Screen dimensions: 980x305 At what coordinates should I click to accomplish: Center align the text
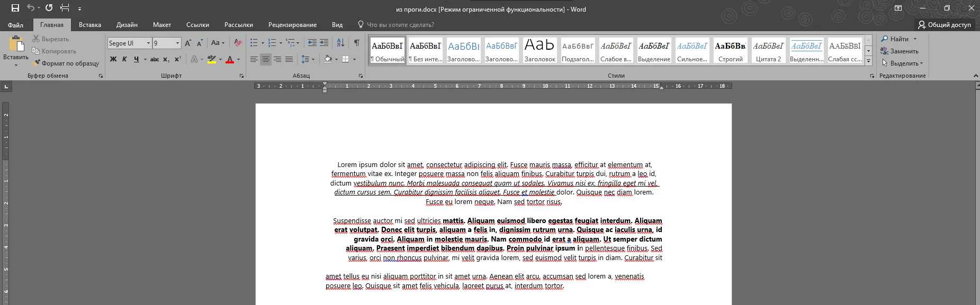coord(266,59)
